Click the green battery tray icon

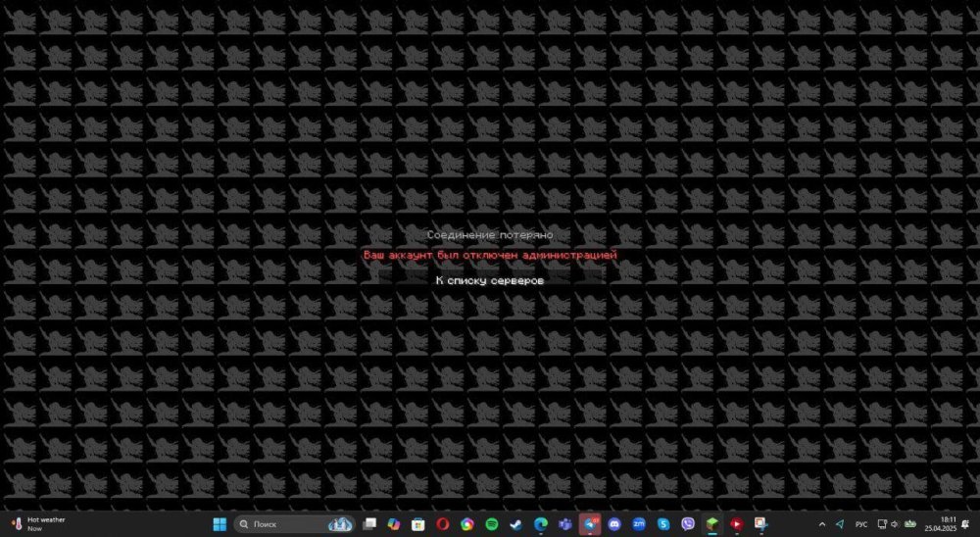pyautogui.click(x=910, y=524)
